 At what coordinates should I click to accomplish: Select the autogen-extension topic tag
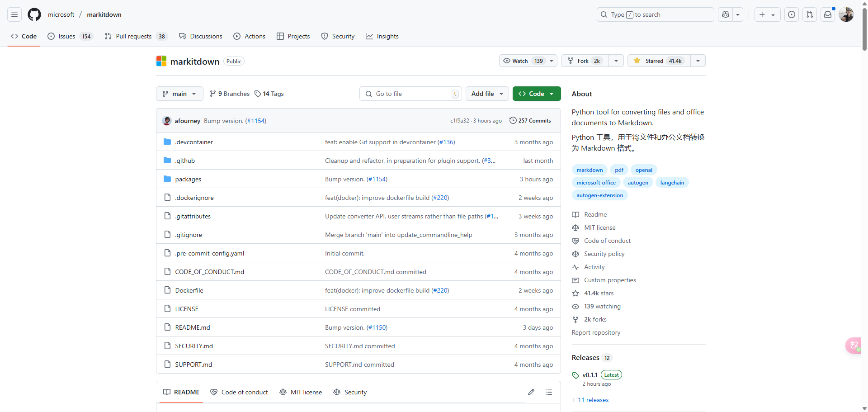[600, 195]
